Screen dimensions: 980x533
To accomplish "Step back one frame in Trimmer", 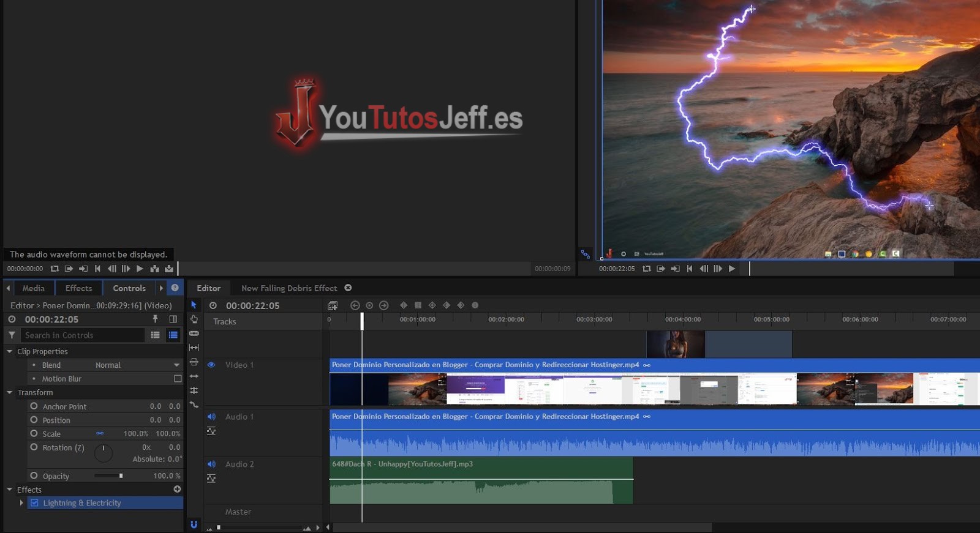I will [x=111, y=269].
